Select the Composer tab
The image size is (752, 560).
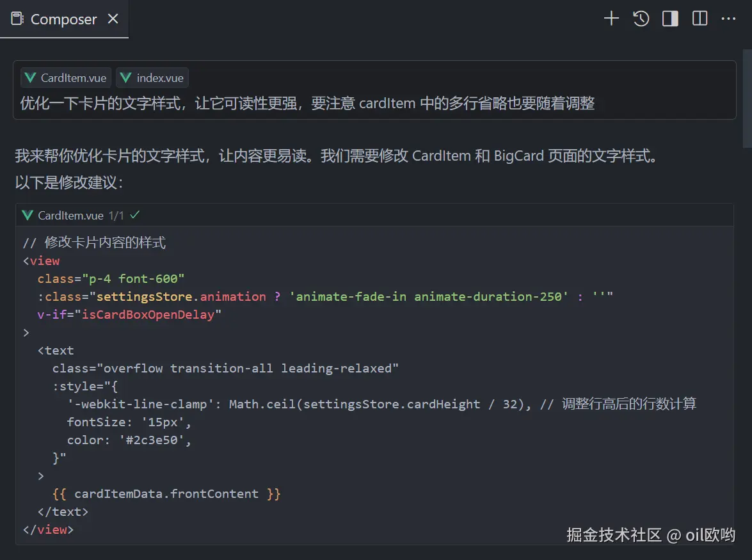click(x=63, y=19)
